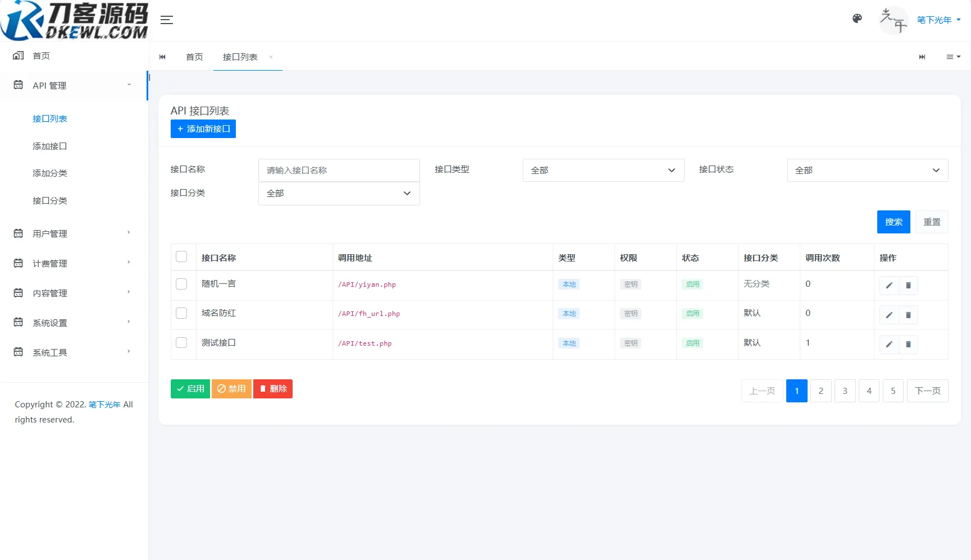Open the theme palette picker in header
Screen dimensions: 971x560
857,19
